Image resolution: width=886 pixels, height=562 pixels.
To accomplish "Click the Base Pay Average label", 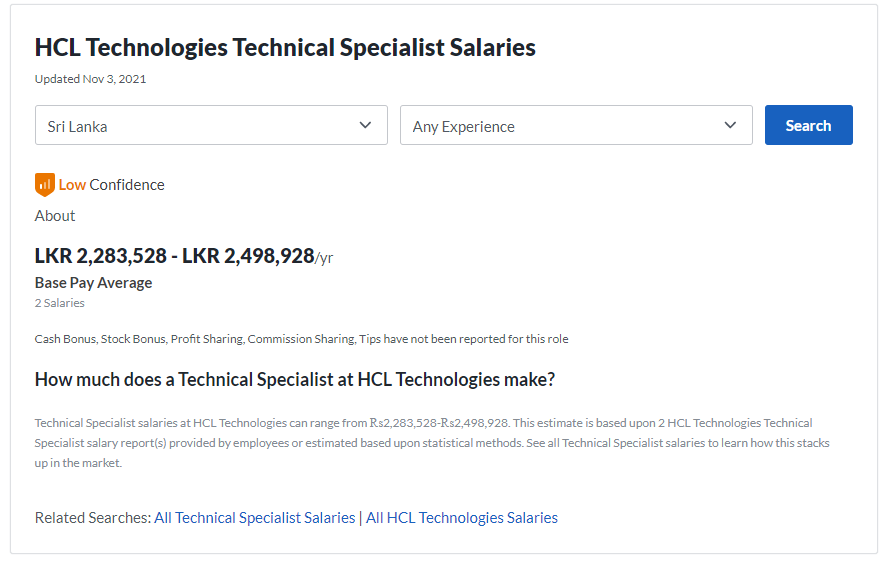I will coord(94,283).
